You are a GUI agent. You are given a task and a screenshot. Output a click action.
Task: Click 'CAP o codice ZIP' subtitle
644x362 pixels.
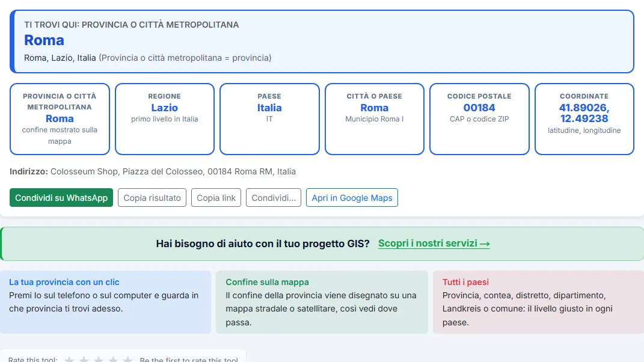click(x=479, y=118)
